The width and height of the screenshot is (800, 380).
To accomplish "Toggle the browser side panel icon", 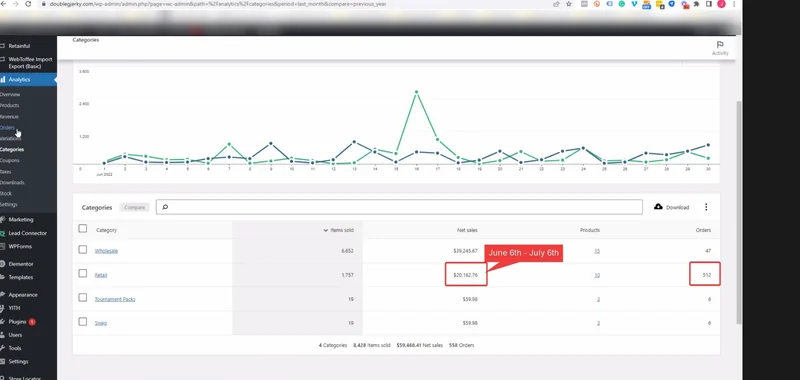I will pyautogui.click(x=709, y=4).
